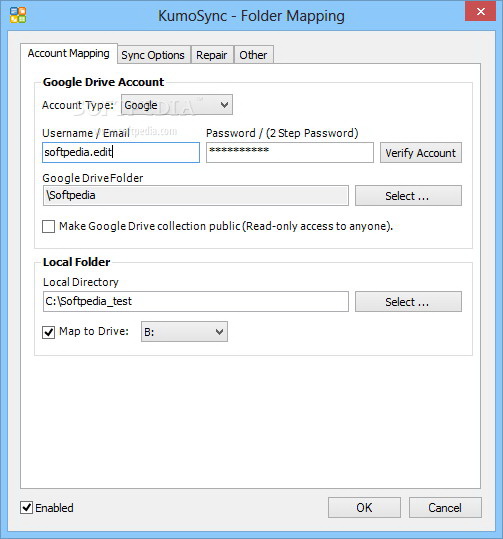
Task: Click the Local Directory path field
Action: tap(196, 301)
